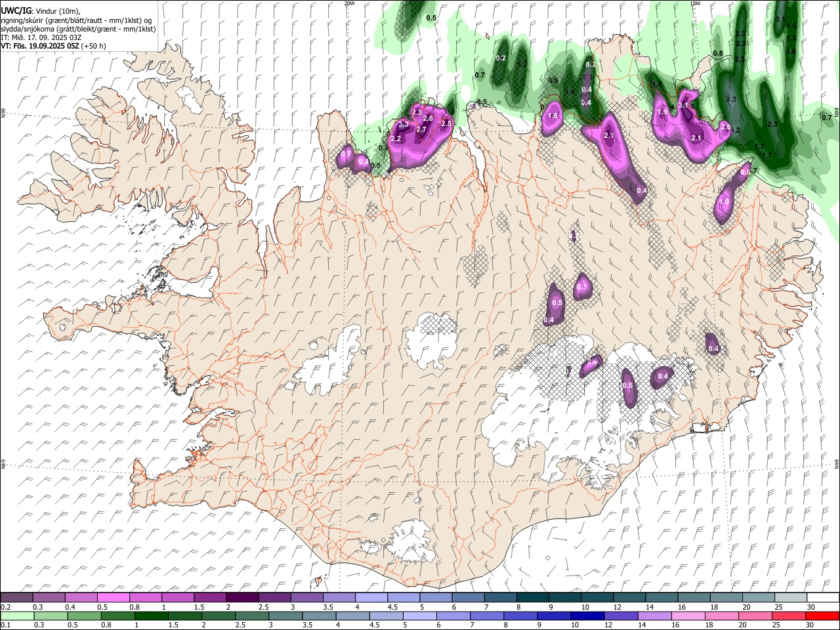The height and width of the screenshot is (630, 840).
Task: Click the 15W longitude label
Action: tap(696, 3)
